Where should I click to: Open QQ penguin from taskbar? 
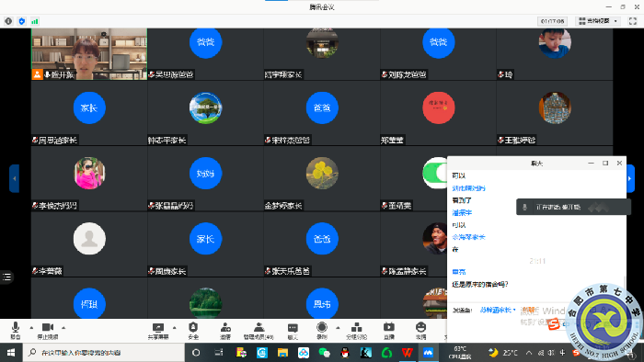pyautogui.click(x=345, y=353)
